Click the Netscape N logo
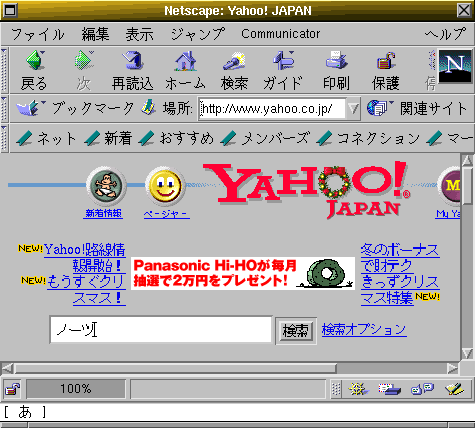Viewport: 475px width, 428px height. (455, 66)
